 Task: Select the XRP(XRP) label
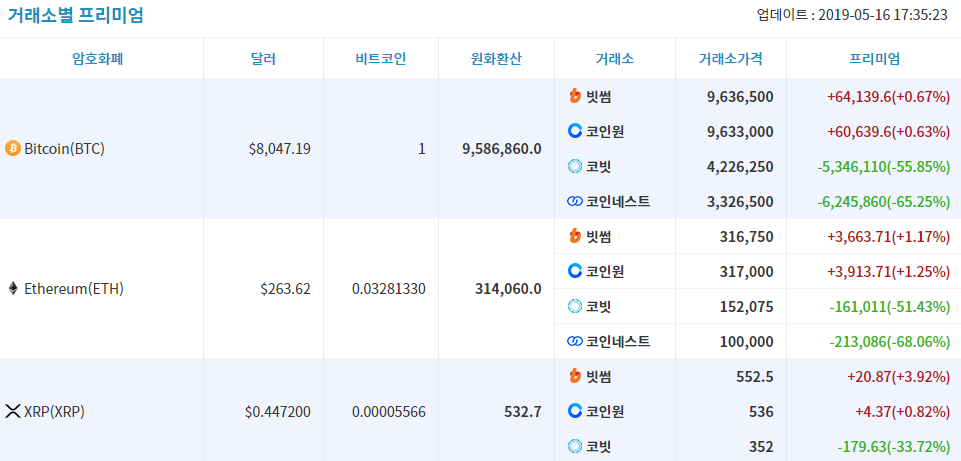pyautogui.click(x=54, y=412)
